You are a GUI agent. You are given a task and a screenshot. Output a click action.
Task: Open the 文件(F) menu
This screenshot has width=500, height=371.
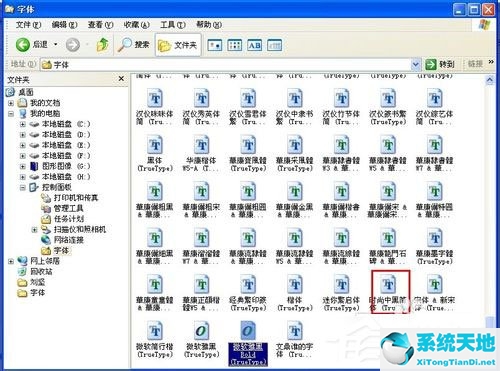[29, 25]
